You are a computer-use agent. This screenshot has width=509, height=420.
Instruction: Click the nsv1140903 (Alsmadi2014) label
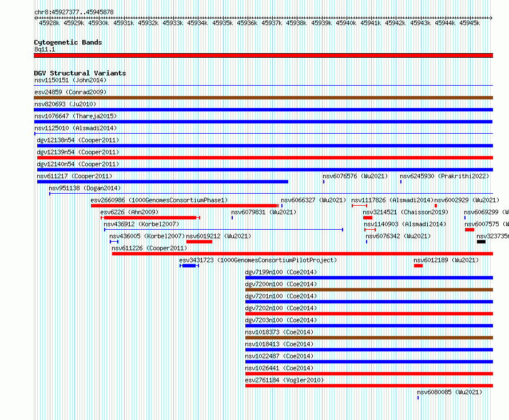coord(405,224)
